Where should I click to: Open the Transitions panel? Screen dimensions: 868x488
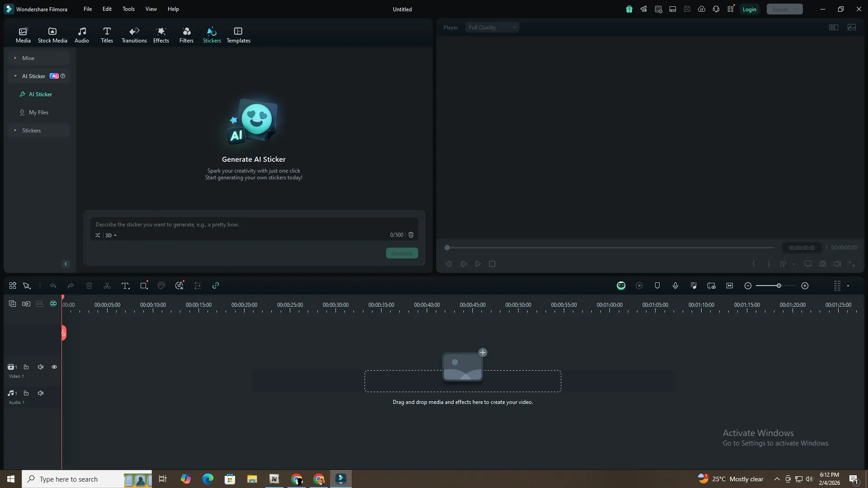tap(134, 35)
